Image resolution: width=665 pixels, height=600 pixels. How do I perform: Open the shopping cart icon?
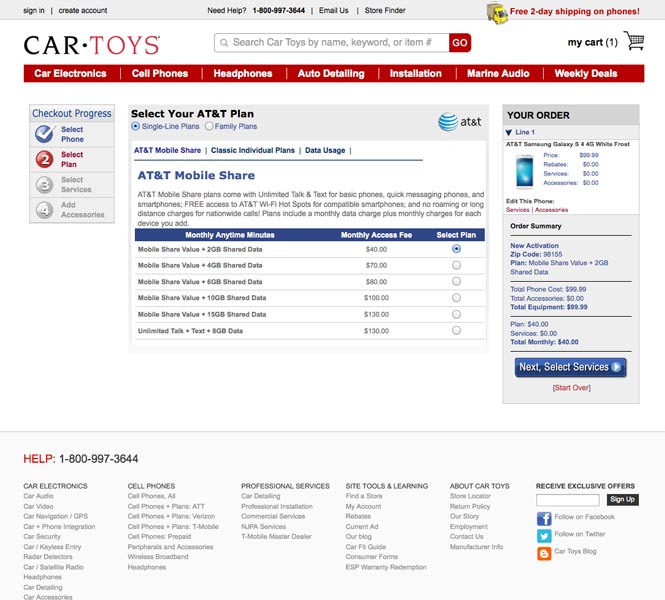(x=634, y=41)
